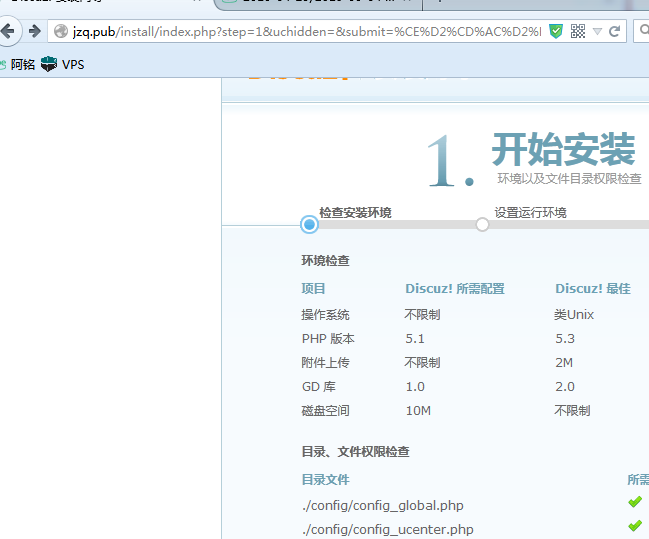The image size is (649, 539).
Task: Click the 环境以及文件目录权限检查 subtitle
Action: [x=569, y=178]
